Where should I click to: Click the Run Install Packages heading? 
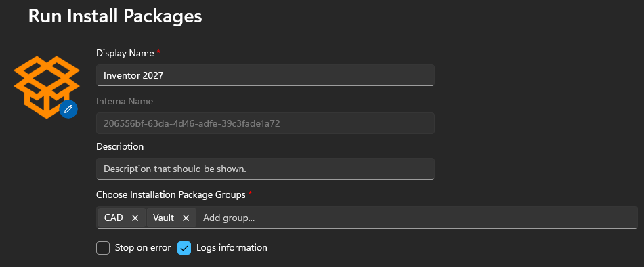point(115,16)
